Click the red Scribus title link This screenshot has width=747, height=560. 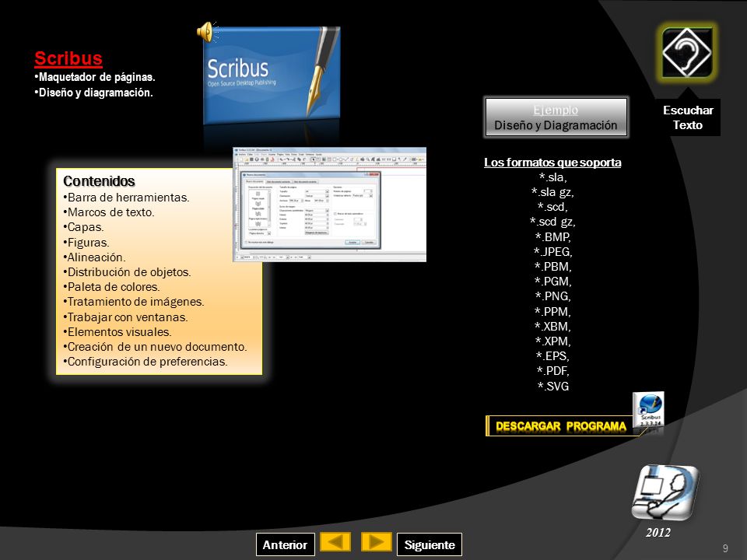[x=68, y=58]
